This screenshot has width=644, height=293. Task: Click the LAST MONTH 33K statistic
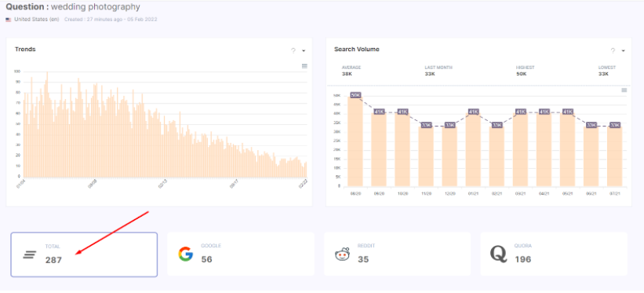[x=438, y=71]
